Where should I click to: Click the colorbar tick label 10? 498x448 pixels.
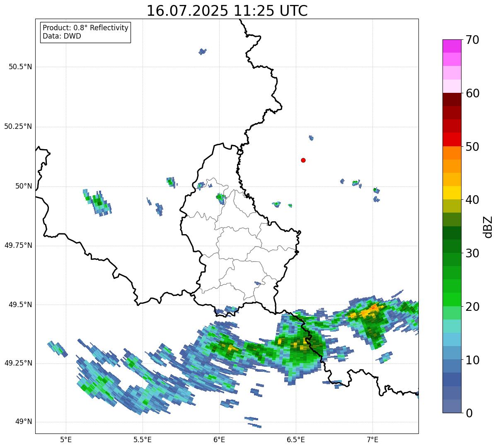[x=472, y=360]
